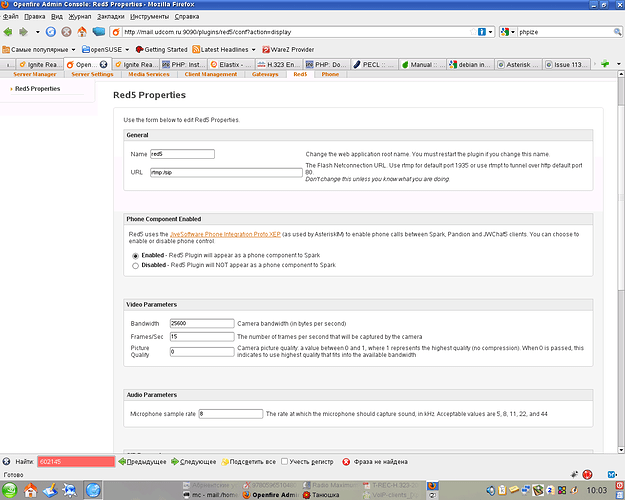Click the Name input field
625x500 pixels.
tap(183, 154)
